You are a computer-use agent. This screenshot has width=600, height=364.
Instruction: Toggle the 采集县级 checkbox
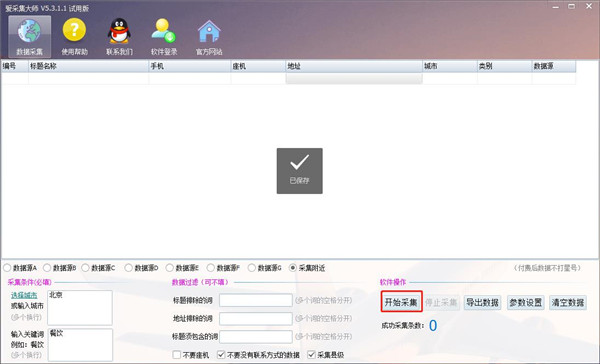311,355
